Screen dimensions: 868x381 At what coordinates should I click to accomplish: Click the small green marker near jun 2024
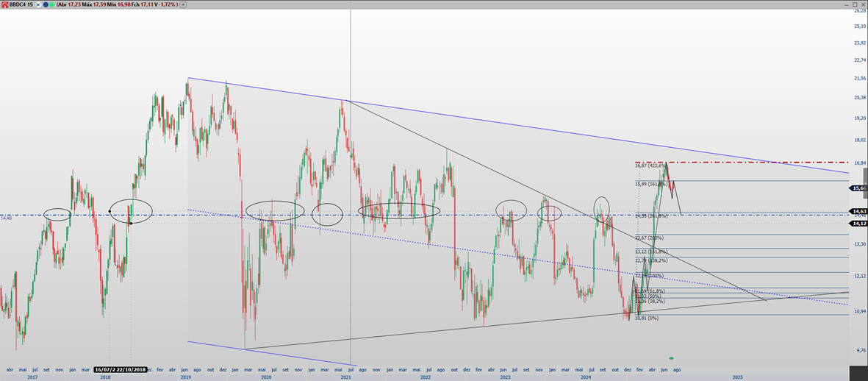(x=671, y=357)
